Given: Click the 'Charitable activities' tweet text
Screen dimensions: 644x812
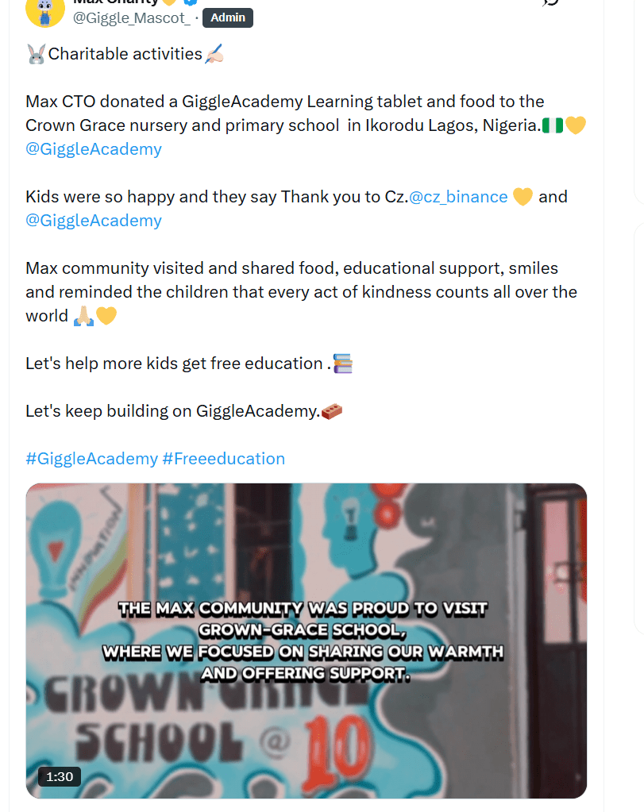Looking at the screenshot, I should point(125,54).
